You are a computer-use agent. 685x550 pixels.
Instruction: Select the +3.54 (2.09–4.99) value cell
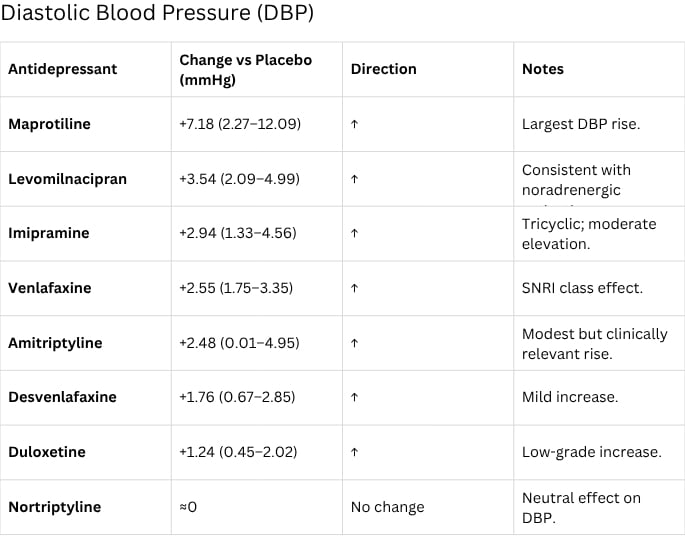(239, 179)
